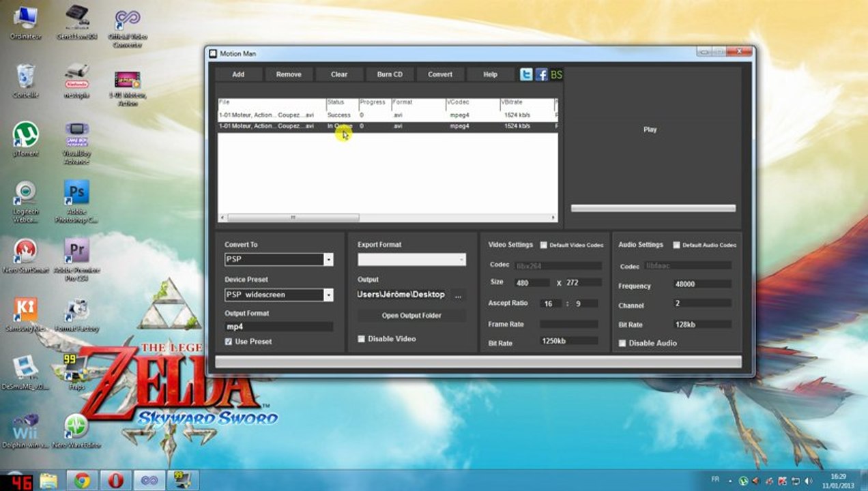Open Corbeille recycle bin icon
The image size is (868, 491).
point(26,81)
